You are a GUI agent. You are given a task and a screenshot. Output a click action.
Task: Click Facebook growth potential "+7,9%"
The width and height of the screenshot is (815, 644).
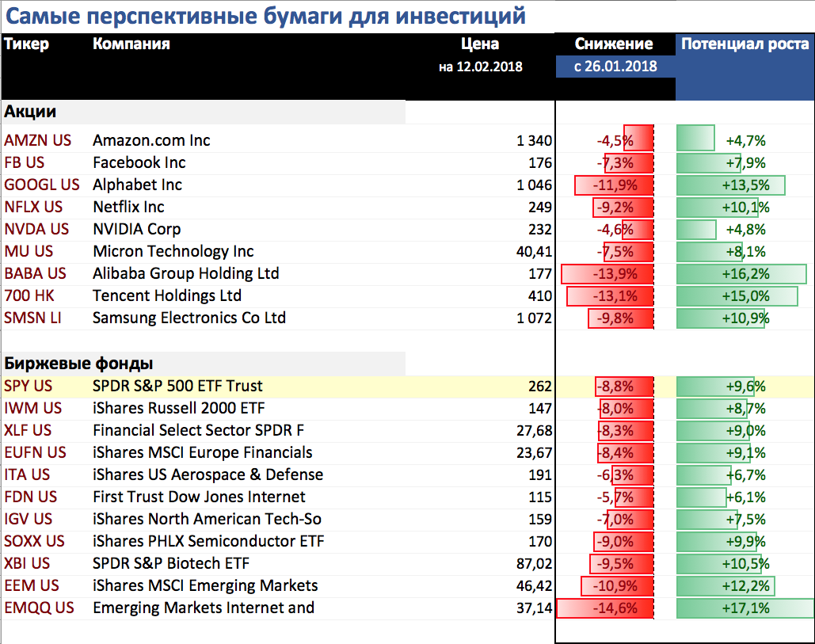[x=746, y=162]
